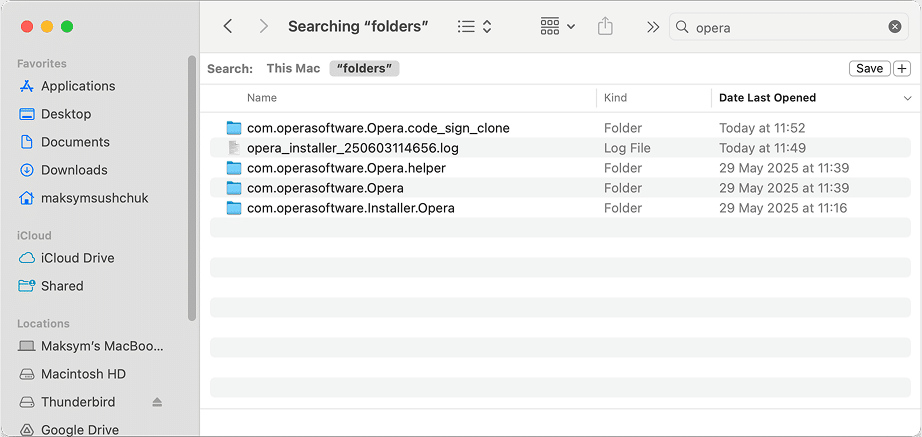Set search scope to "folders"

(365, 69)
